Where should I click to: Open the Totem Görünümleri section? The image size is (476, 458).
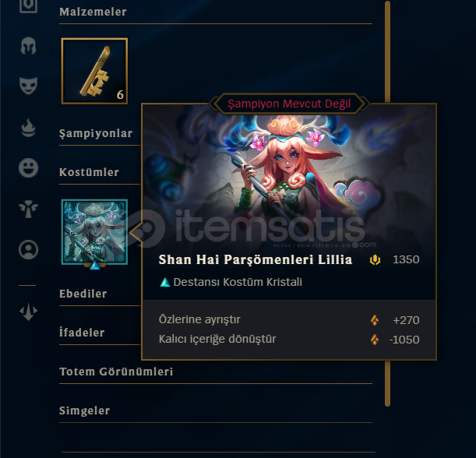tap(116, 372)
